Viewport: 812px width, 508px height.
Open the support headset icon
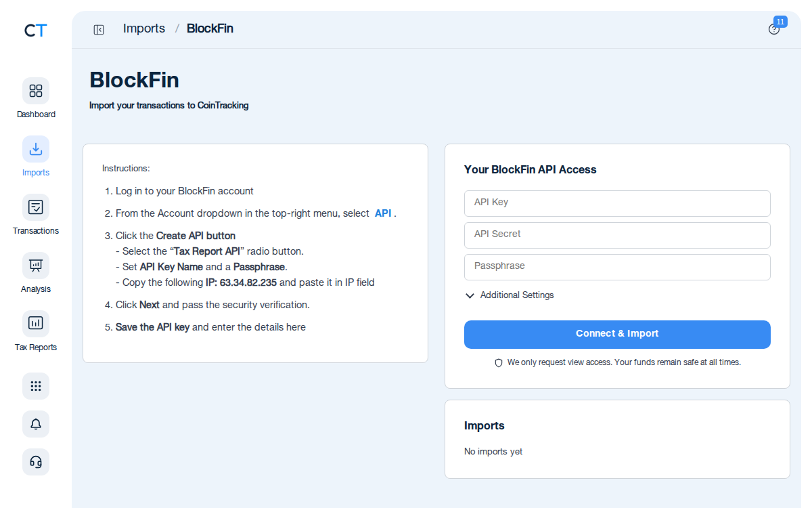[x=36, y=462]
